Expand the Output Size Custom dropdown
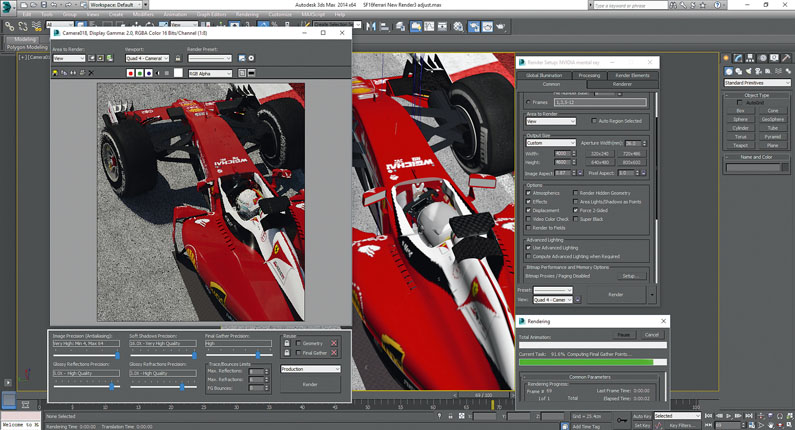Image resolution: width=795 pixels, height=430 pixels. pyautogui.click(x=551, y=143)
